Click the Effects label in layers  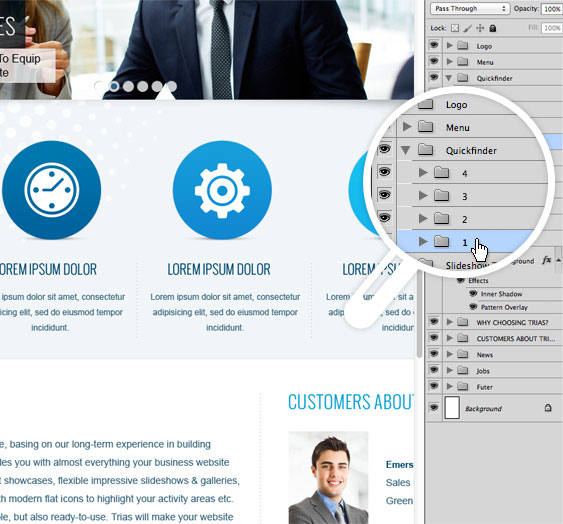[x=478, y=280]
